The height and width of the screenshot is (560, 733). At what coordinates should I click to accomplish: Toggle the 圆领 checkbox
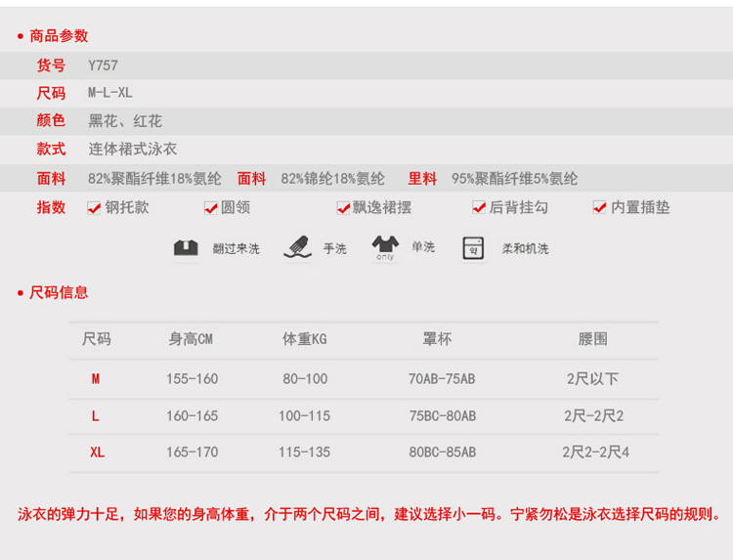pos(210,207)
